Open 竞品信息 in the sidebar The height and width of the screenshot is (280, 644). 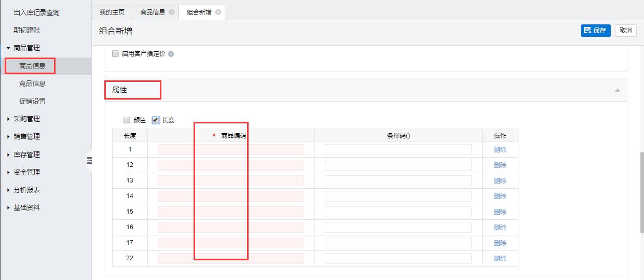pos(32,83)
